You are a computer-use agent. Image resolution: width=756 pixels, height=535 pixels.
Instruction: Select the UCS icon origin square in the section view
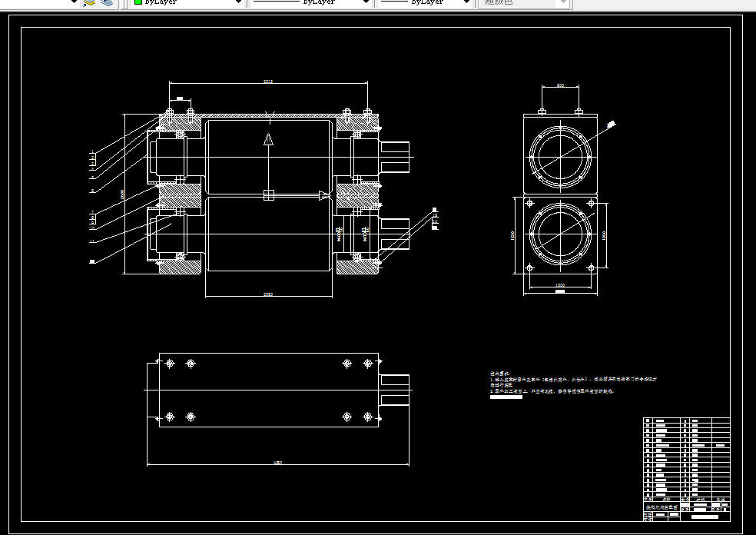(x=269, y=195)
